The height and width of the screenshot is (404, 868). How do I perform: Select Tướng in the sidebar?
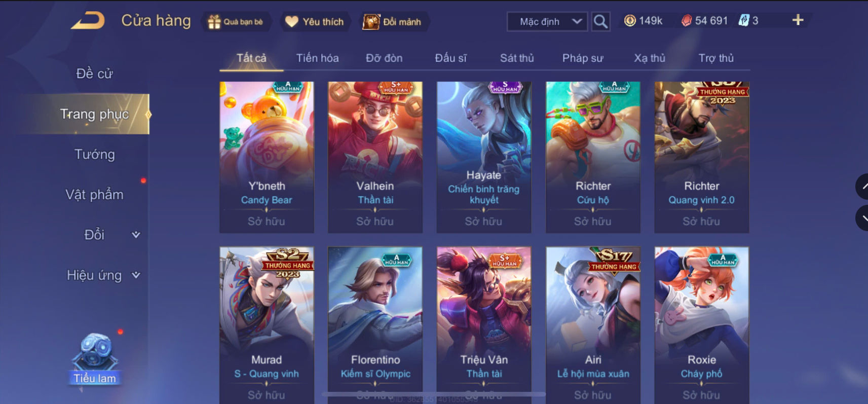95,154
